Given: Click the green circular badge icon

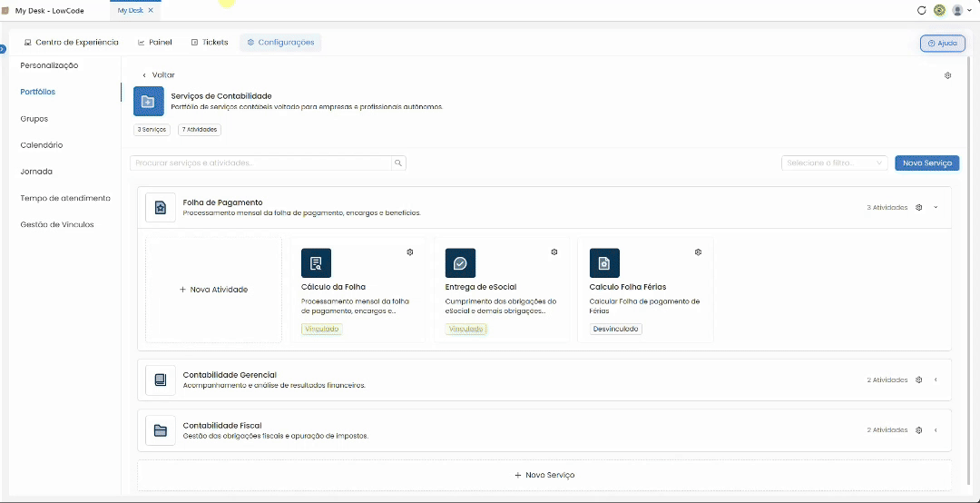Looking at the screenshot, I should click(939, 10).
